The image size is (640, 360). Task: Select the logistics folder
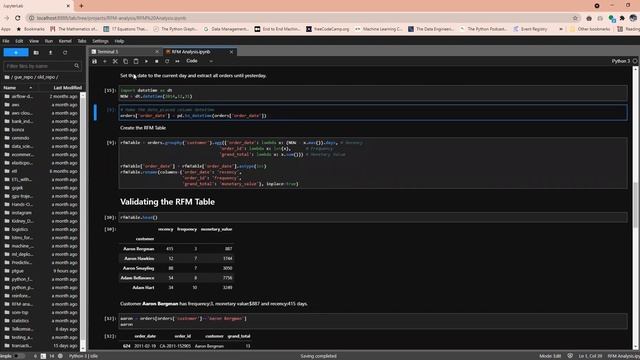tap(40, 229)
